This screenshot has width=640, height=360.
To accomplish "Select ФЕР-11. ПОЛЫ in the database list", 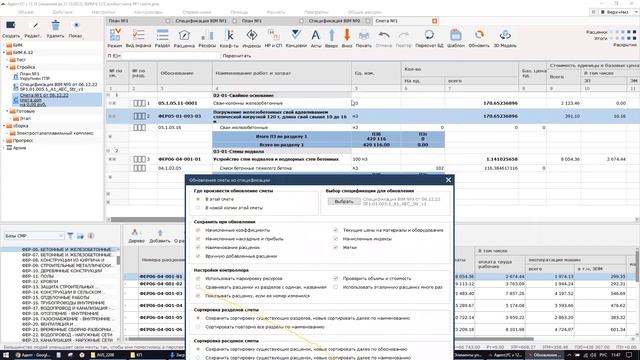I will pos(38,276).
